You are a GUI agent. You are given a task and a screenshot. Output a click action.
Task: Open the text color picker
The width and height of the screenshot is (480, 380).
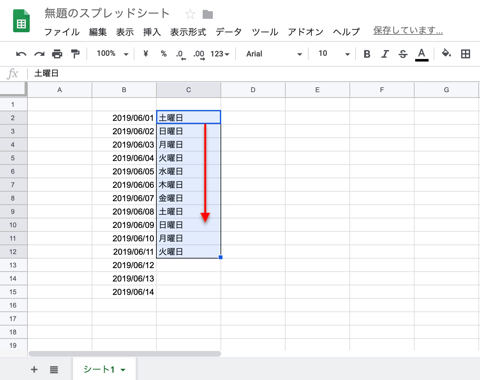click(x=422, y=54)
